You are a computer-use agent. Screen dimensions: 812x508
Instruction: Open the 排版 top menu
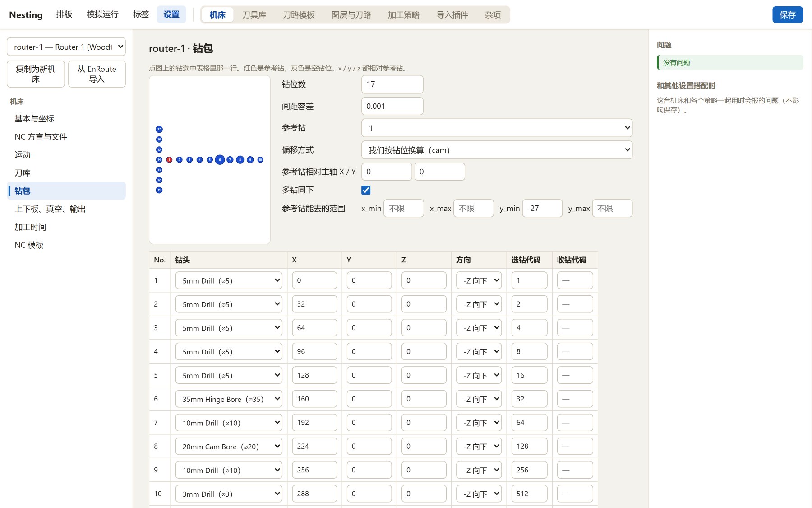pos(64,14)
